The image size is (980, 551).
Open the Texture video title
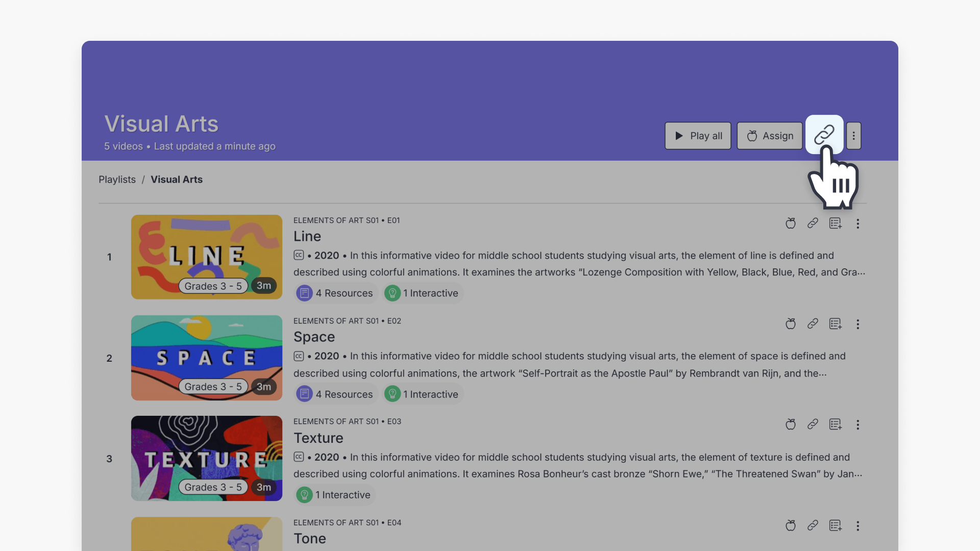pyautogui.click(x=318, y=438)
